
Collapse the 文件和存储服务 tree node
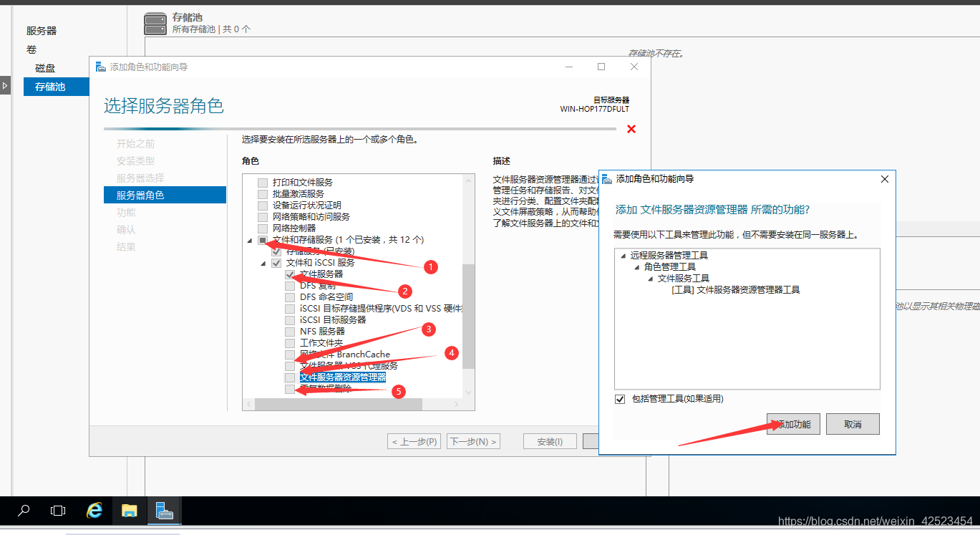(249, 240)
